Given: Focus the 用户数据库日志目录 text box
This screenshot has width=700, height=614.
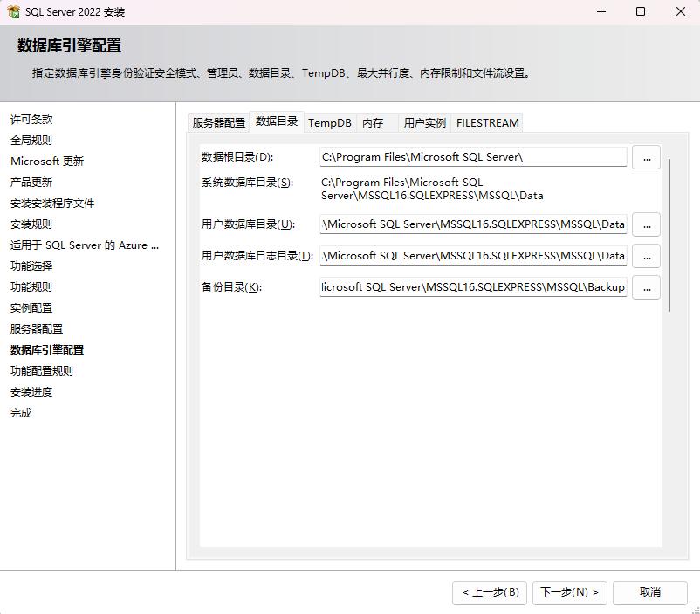Looking at the screenshot, I should click(x=472, y=256).
